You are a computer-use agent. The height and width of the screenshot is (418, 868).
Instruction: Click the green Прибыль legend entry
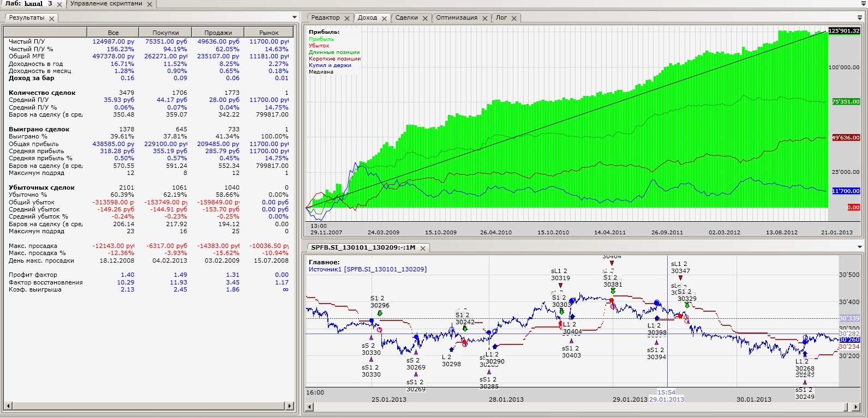(321, 39)
